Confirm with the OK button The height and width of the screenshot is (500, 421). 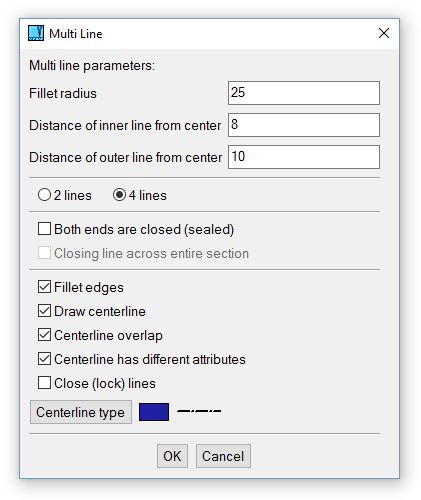click(x=172, y=456)
